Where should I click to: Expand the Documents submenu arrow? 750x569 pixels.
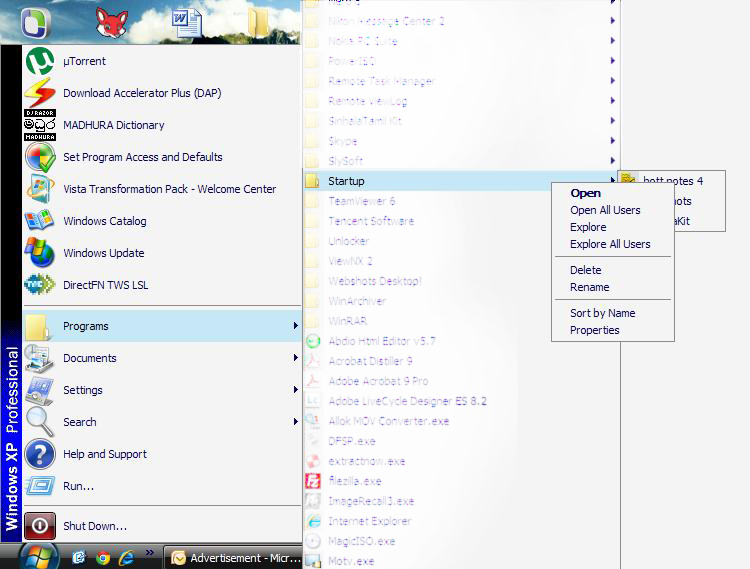[x=296, y=358]
